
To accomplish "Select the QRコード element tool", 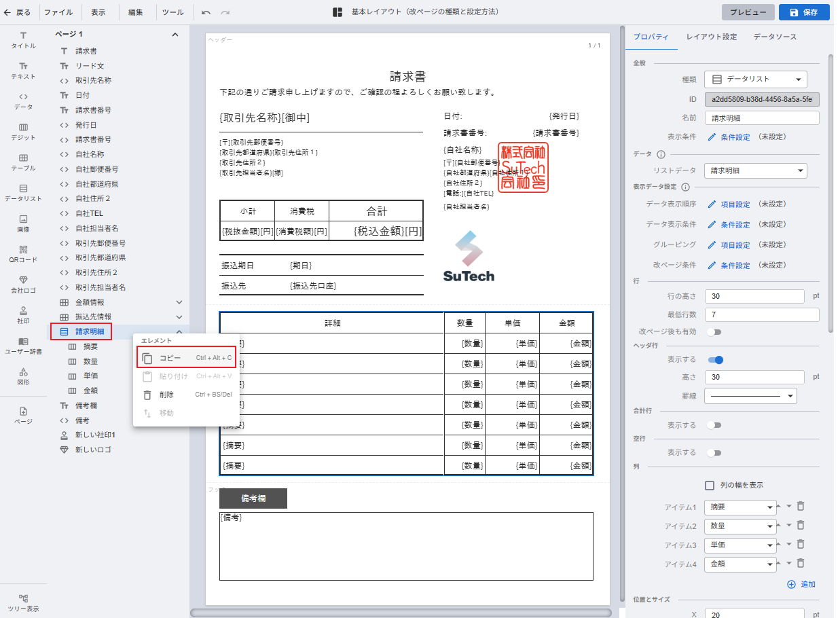I will [23, 253].
